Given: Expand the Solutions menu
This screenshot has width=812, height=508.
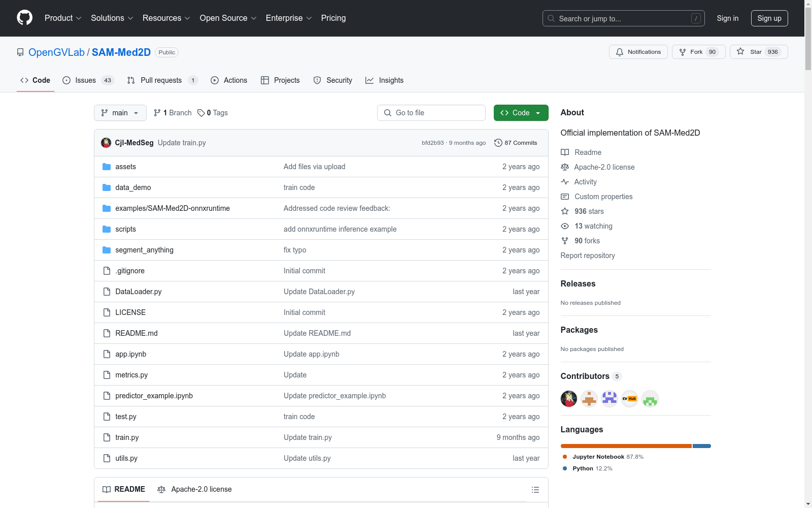Looking at the screenshot, I should click(112, 18).
